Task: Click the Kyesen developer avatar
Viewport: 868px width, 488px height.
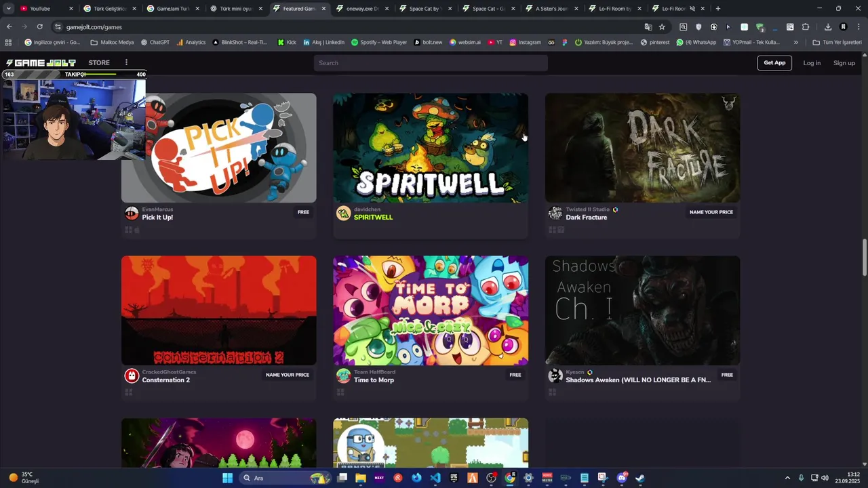Action: coord(555,376)
